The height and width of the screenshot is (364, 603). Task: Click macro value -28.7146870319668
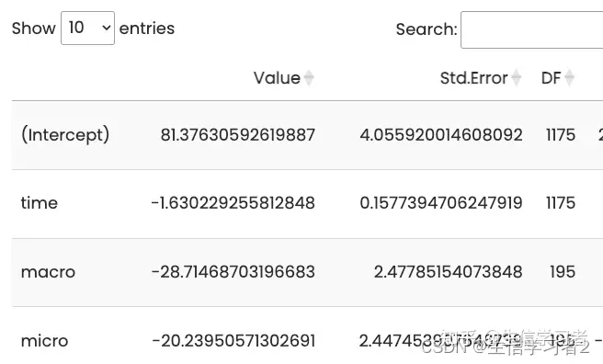[x=233, y=272]
